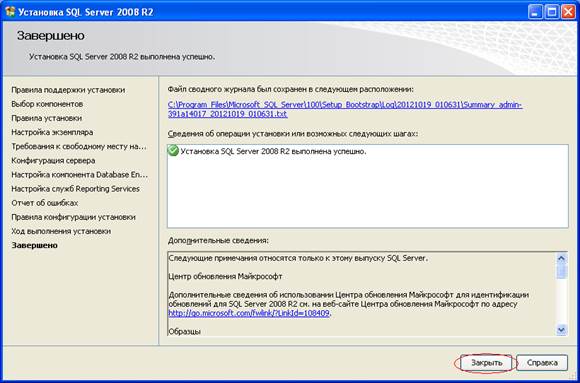Select Настройка служб Reporting Services step
Viewport: 580px width, 383px height.
(x=75, y=189)
